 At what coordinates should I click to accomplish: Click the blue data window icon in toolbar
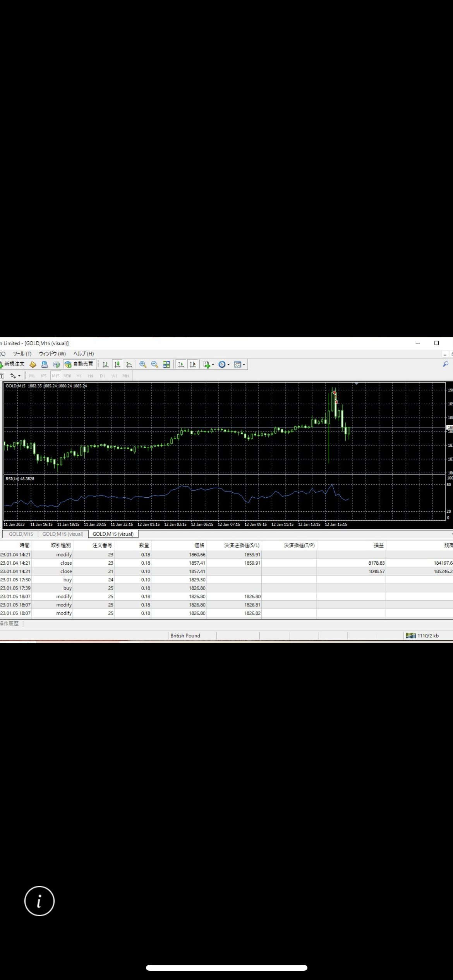click(45, 364)
